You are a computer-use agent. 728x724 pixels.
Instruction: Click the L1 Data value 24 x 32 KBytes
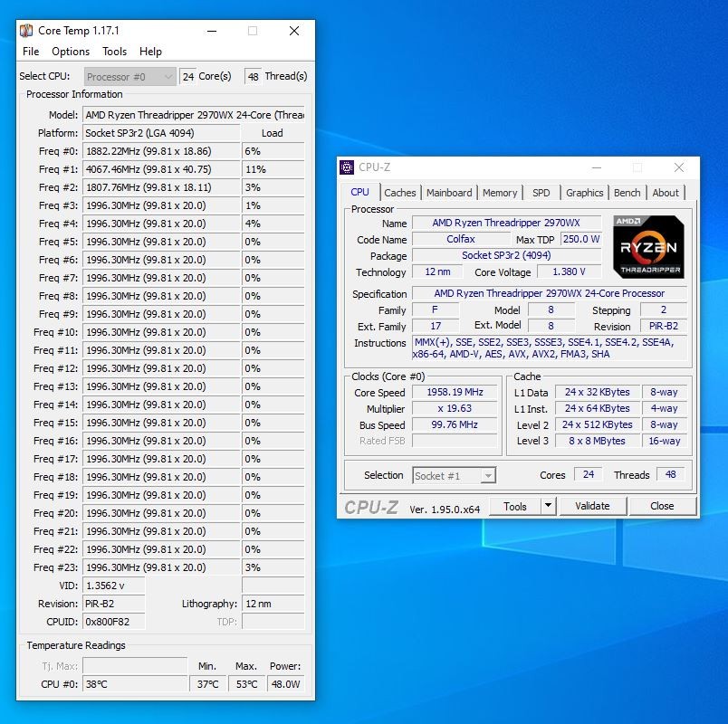(x=597, y=392)
